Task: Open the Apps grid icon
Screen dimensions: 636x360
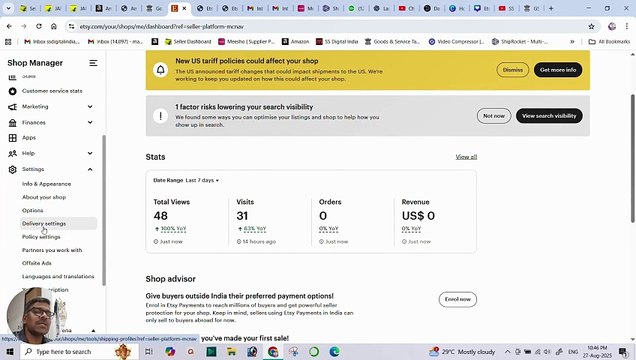Action: [x=13, y=138]
